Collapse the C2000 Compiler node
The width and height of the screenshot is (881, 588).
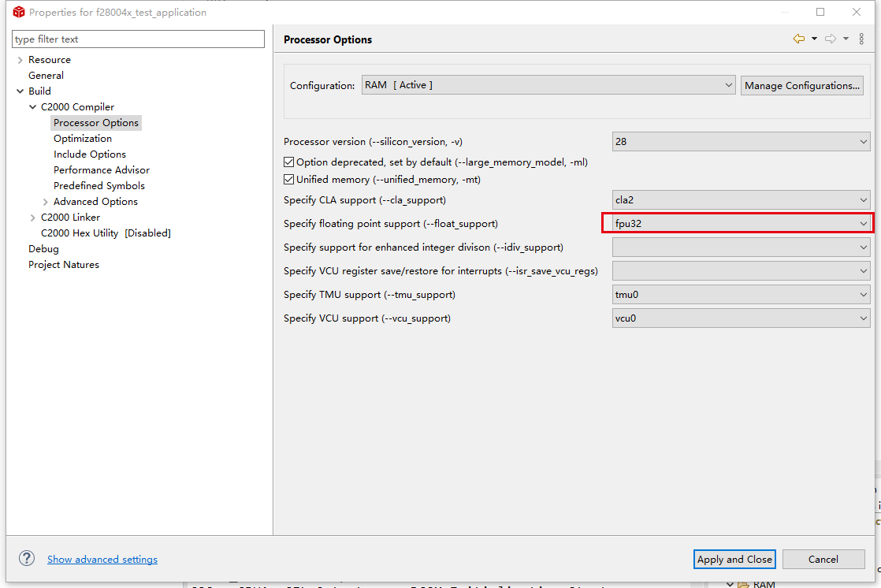coord(32,107)
